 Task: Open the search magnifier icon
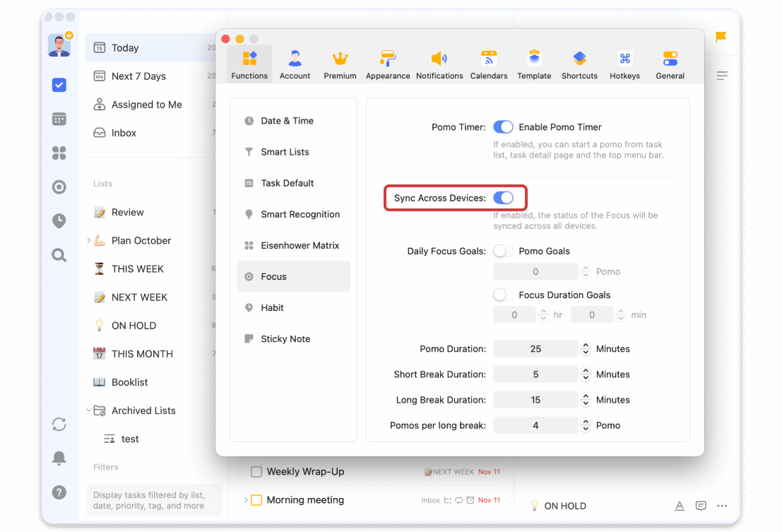point(59,255)
